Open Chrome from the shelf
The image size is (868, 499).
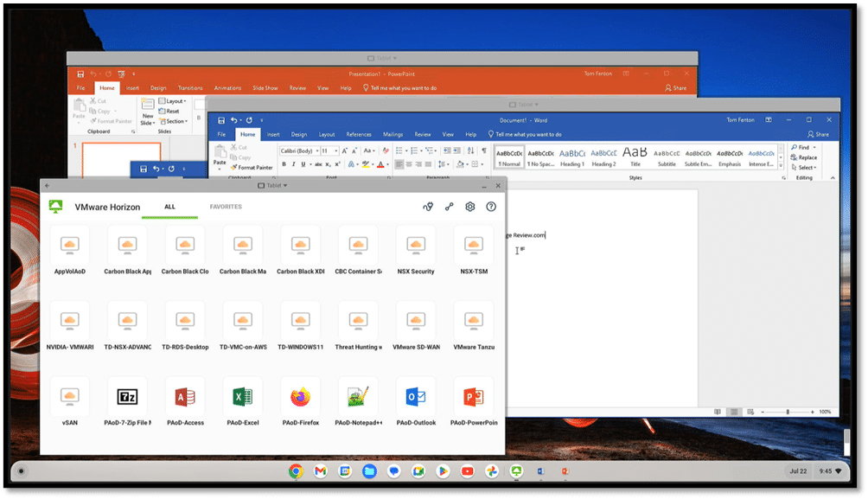(x=296, y=471)
